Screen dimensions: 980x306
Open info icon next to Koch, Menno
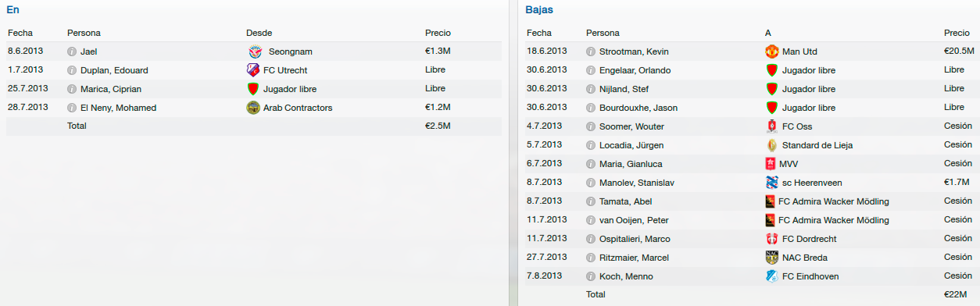591,276
